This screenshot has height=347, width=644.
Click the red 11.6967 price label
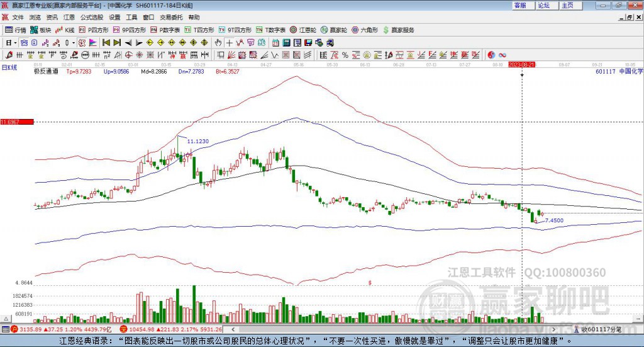click(16, 122)
